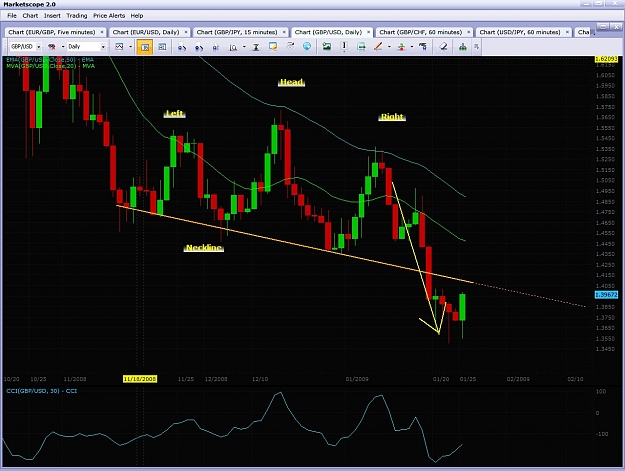Close the EUR/GBP Five minutes tab

[x=102, y=32]
